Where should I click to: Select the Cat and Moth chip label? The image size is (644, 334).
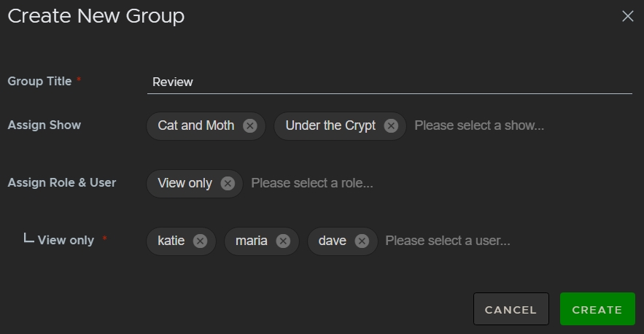coord(195,125)
